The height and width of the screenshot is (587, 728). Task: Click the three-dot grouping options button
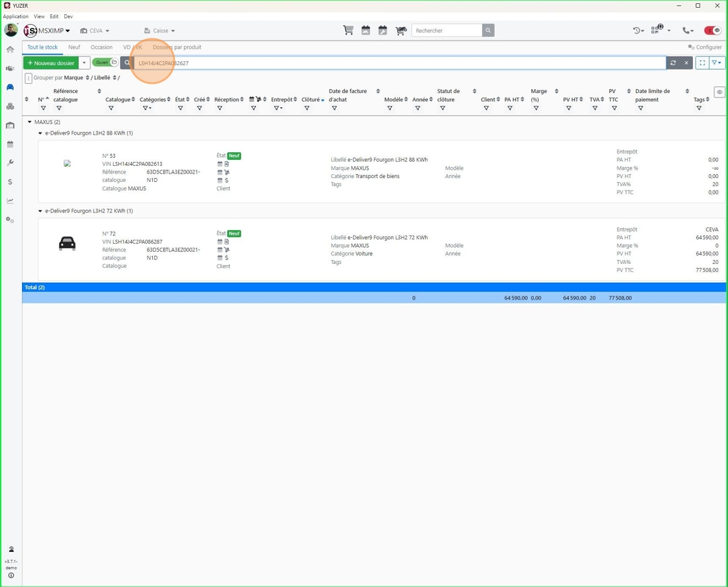coord(29,78)
